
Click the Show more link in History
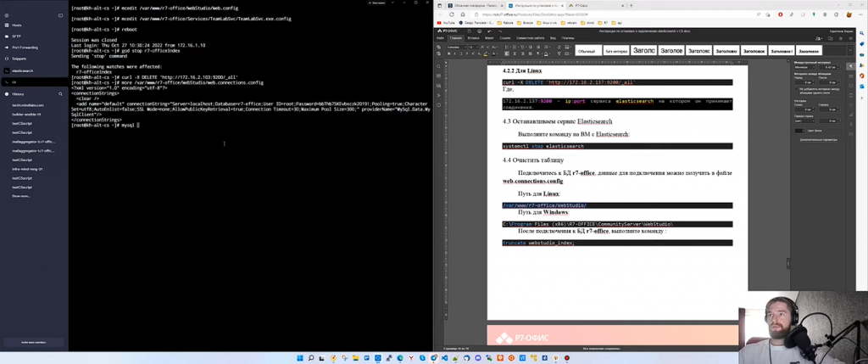click(21, 196)
